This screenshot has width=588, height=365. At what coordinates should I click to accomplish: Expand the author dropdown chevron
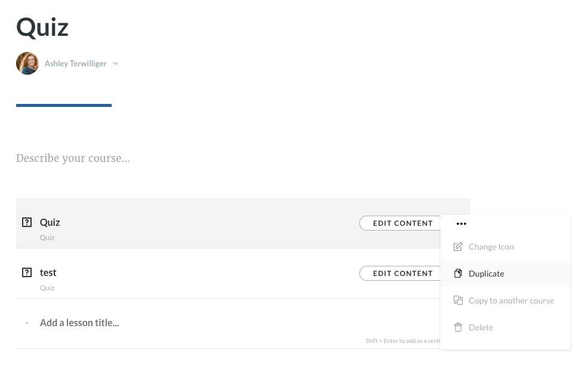click(115, 63)
